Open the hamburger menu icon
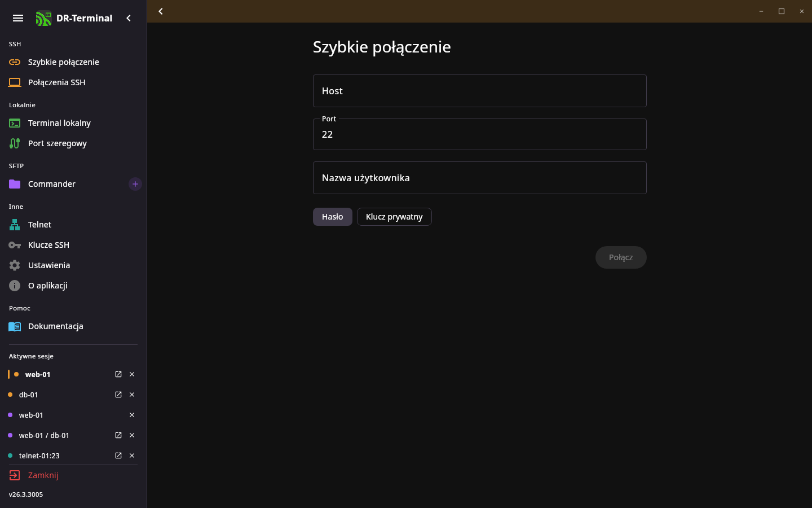Image resolution: width=812 pixels, height=508 pixels. (18, 18)
